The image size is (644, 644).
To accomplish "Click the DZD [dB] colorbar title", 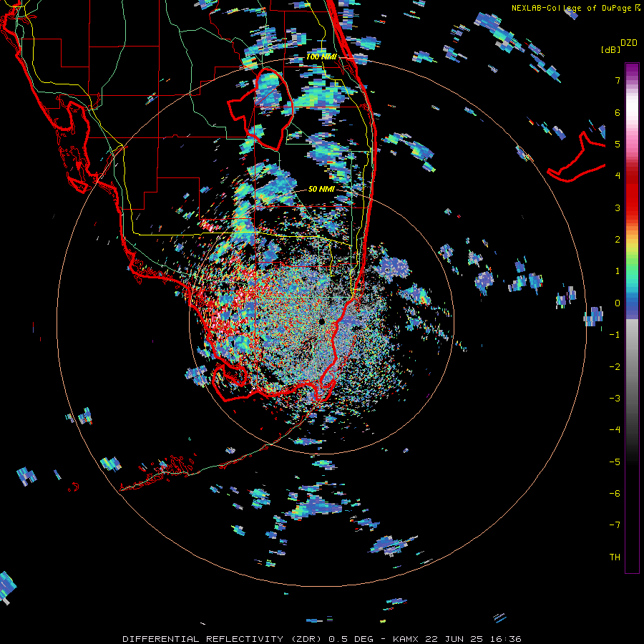I will point(619,46).
